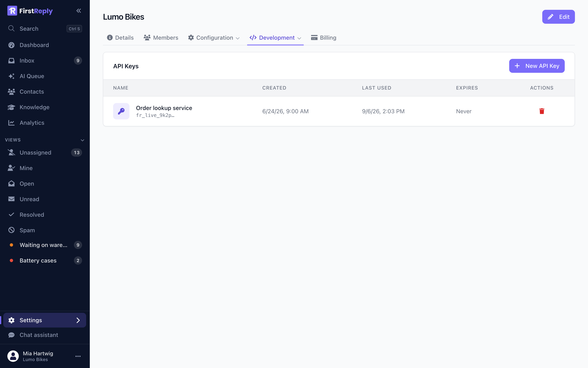The width and height of the screenshot is (588, 368).
Task: Collapse the VIEWS section chevron
Action: pyautogui.click(x=82, y=140)
